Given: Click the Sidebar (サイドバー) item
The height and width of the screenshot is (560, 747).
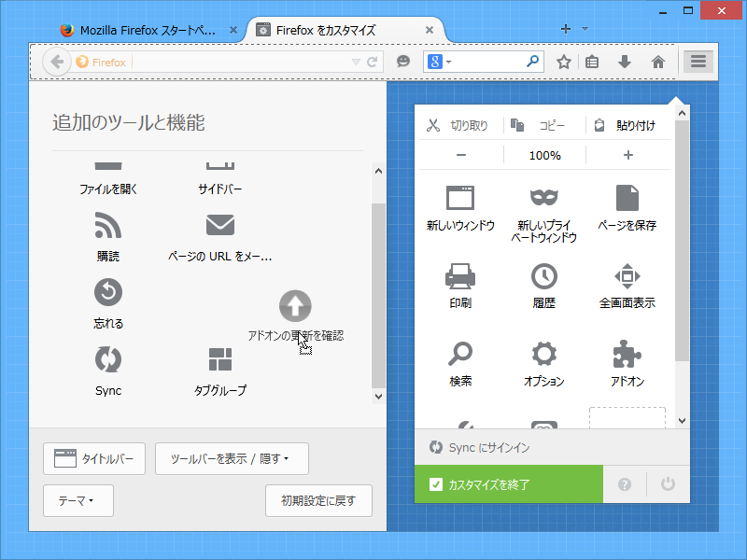Looking at the screenshot, I should (220, 178).
